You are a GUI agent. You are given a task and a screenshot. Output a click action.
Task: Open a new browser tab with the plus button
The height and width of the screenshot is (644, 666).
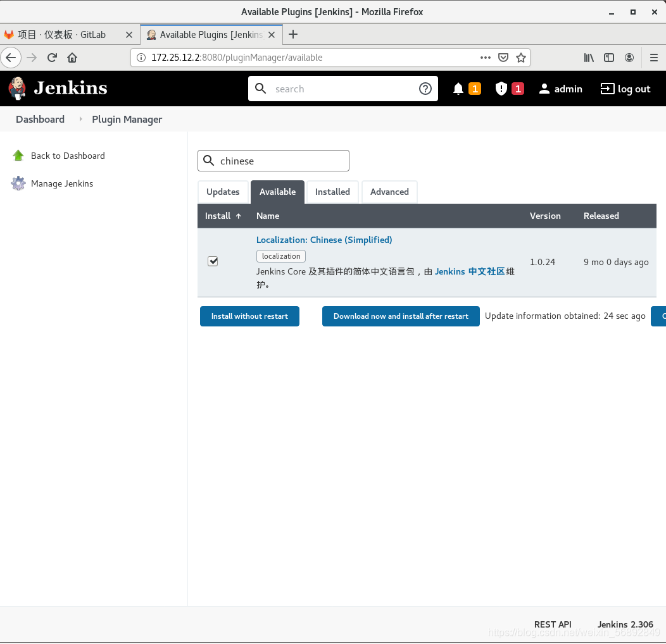point(293,34)
